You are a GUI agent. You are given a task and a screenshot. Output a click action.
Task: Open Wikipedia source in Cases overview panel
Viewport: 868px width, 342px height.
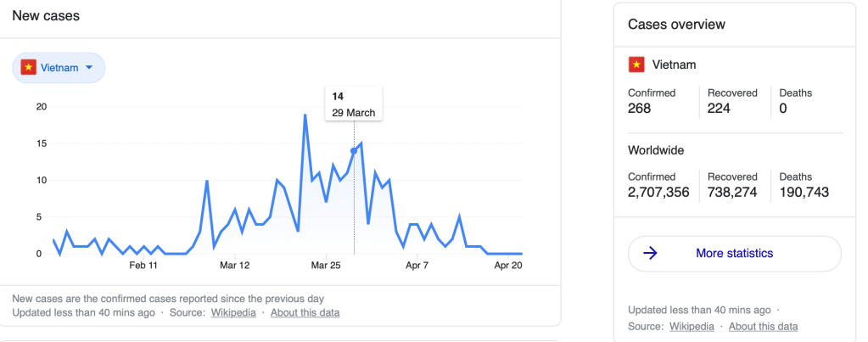[x=692, y=327]
